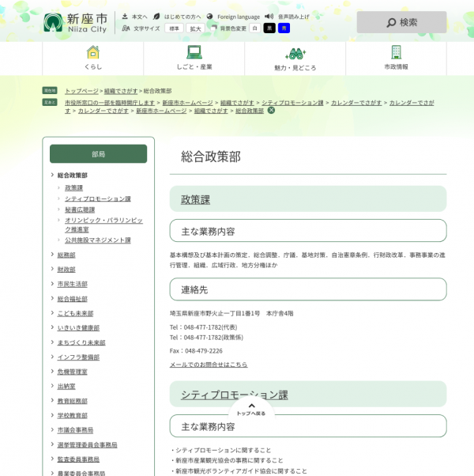The height and width of the screenshot is (476, 474).
Task: Return to top with トップへ戻る button
Action: [x=251, y=410]
